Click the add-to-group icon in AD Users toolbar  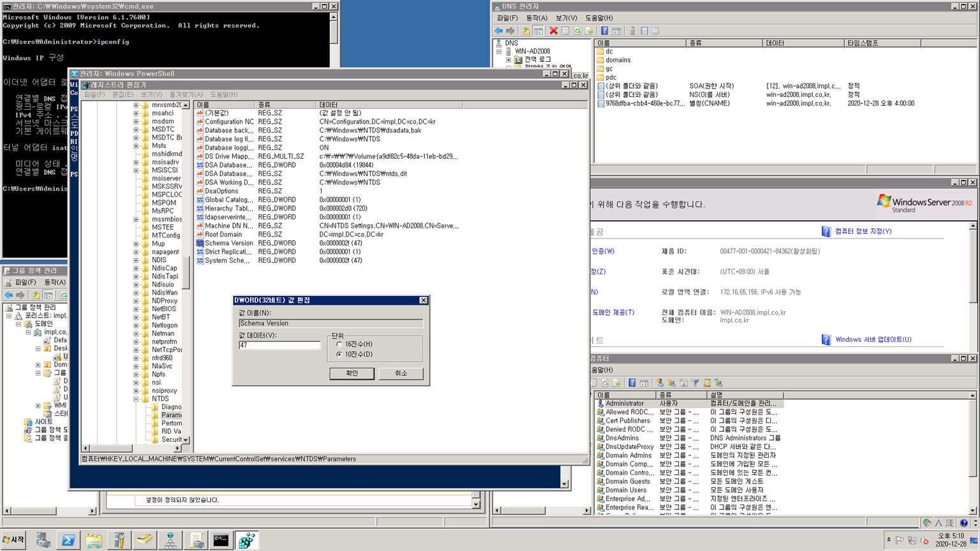tap(718, 383)
